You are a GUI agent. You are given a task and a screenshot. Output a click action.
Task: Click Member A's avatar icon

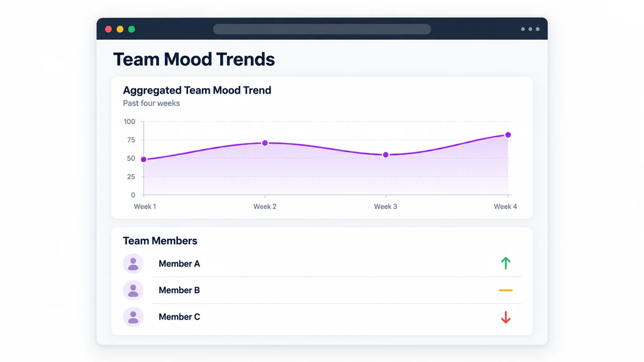pyautogui.click(x=133, y=263)
